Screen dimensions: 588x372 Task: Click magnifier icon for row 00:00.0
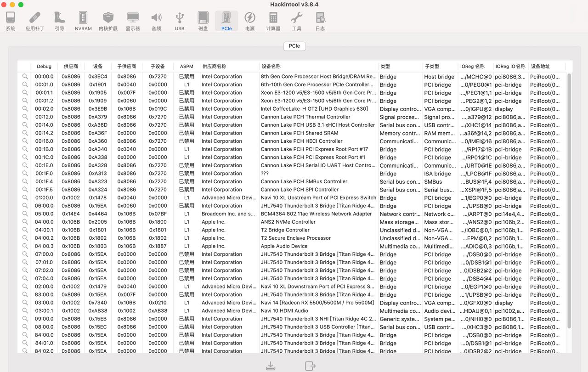(25, 77)
